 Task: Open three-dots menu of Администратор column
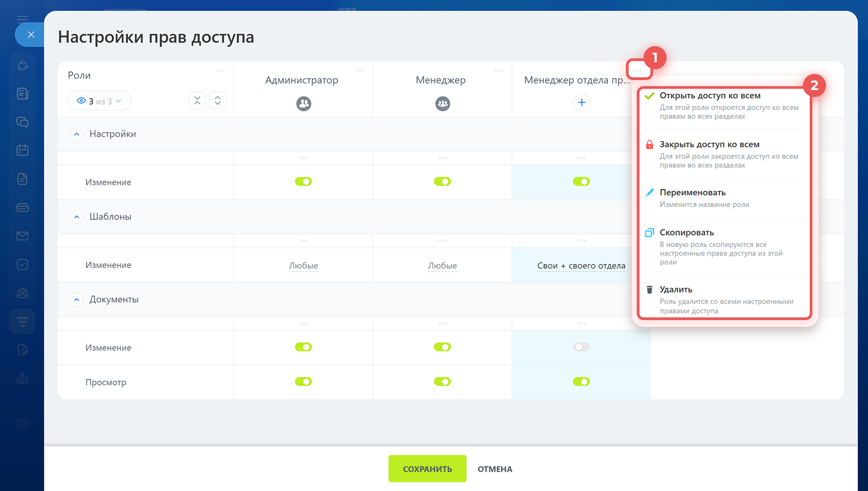[359, 71]
